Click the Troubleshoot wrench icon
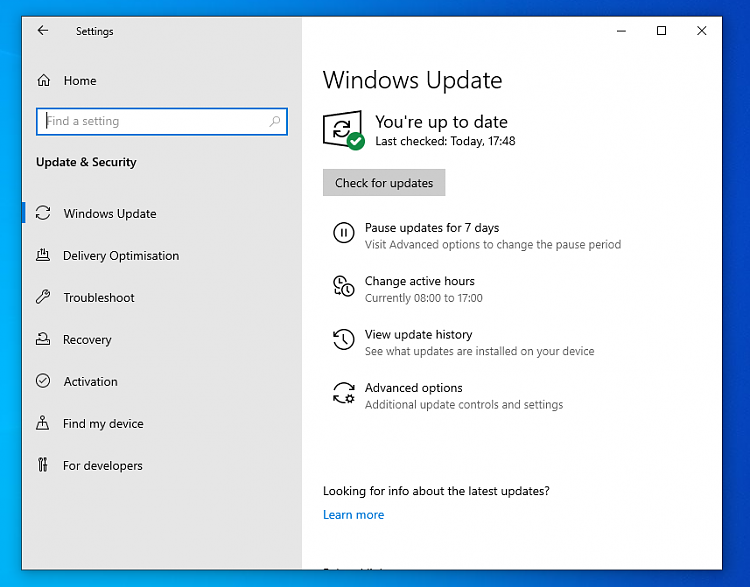Viewport: 750px width, 587px height. 43,297
